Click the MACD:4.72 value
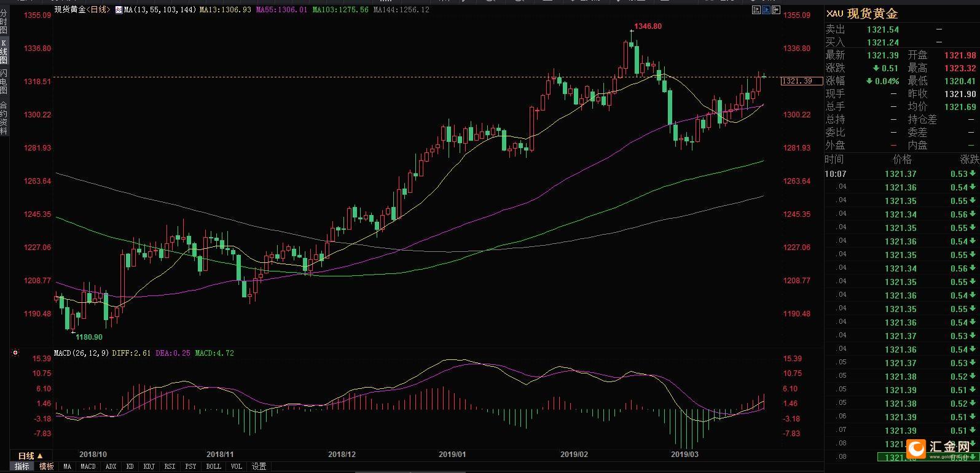The height and width of the screenshot is (473, 980). (214, 353)
